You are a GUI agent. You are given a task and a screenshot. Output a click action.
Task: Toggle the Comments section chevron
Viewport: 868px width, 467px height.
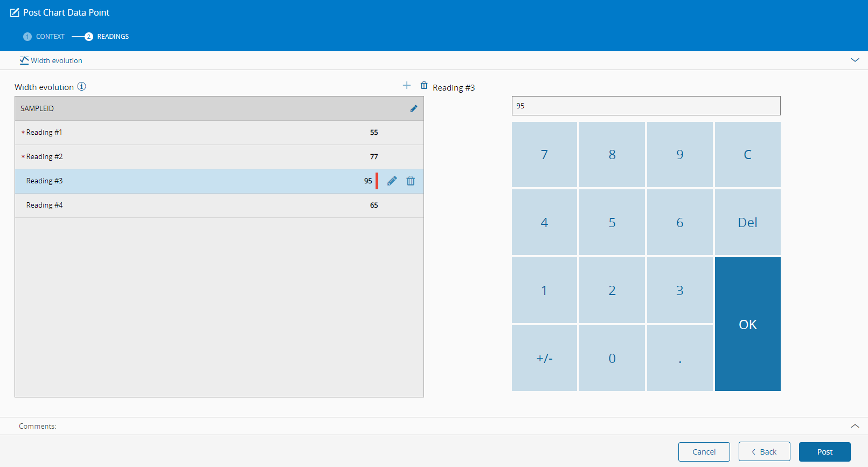coord(855,426)
